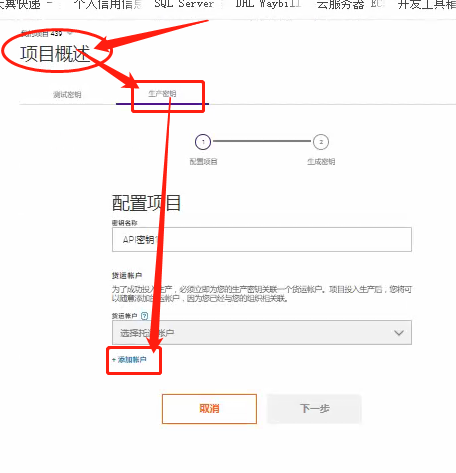This screenshot has width=456, height=473.
Task: Open the 个人信用信息 bookmark
Action: click(x=108, y=4)
